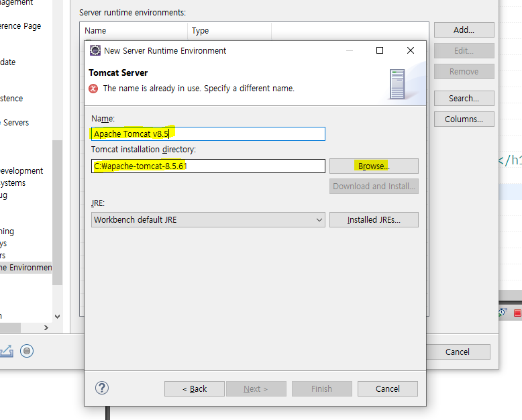The image size is (522, 420).
Task: Click the Next > button
Action: point(256,388)
